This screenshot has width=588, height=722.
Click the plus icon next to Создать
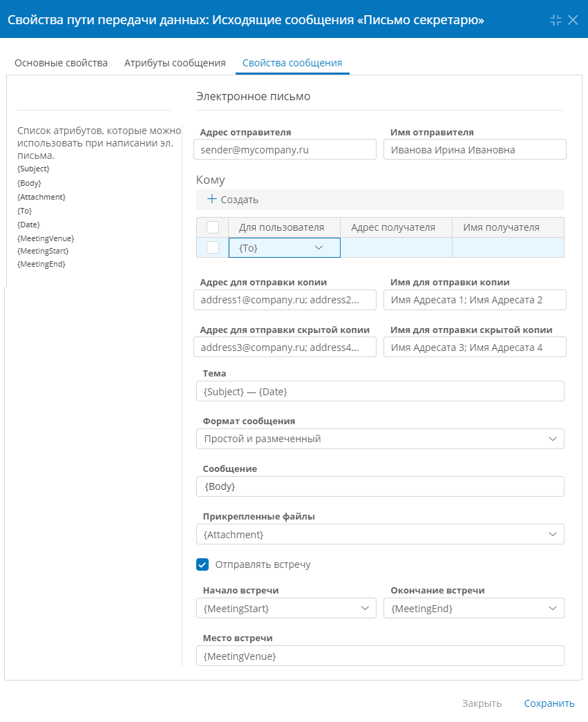211,199
